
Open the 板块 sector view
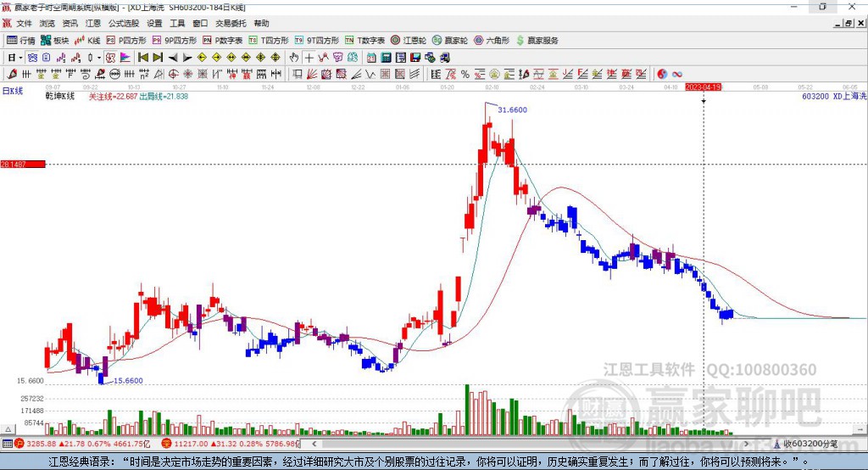tap(55, 41)
